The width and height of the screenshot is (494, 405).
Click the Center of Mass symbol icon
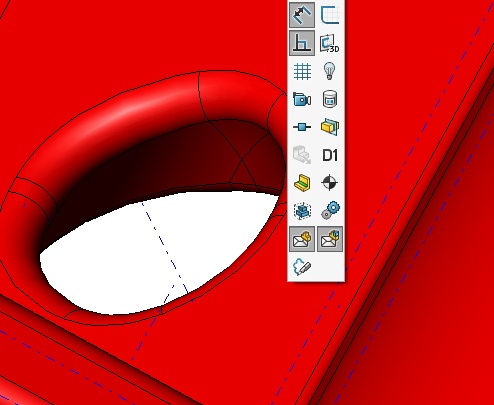[x=330, y=183]
